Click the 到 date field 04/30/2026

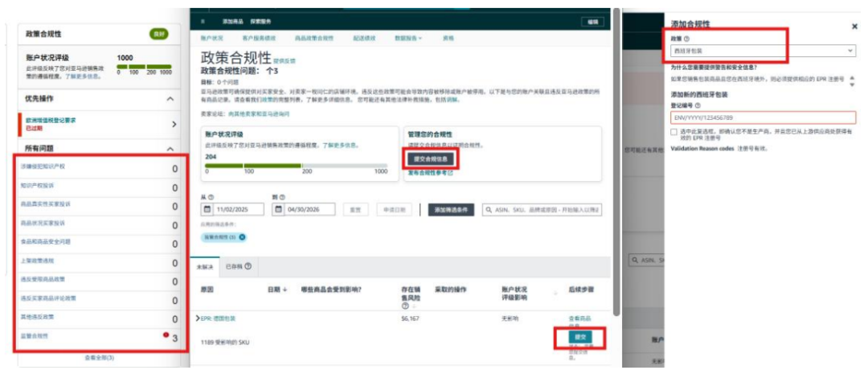303,210
